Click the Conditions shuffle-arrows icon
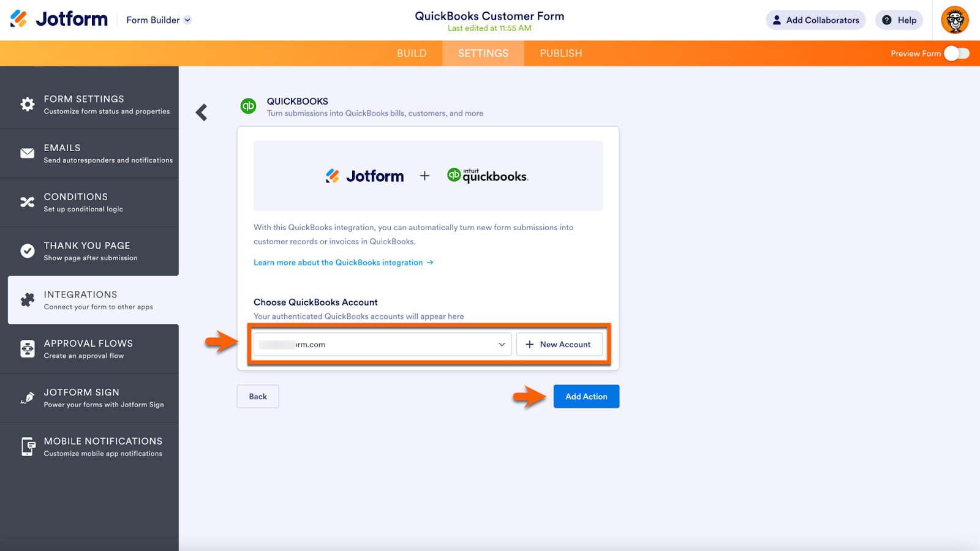Screen dimensions: 980x551 click(28, 202)
